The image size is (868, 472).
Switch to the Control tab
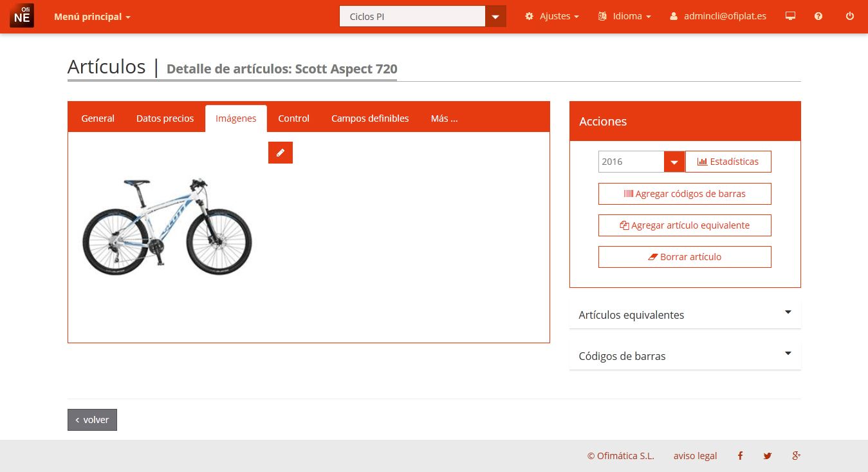pyautogui.click(x=294, y=118)
